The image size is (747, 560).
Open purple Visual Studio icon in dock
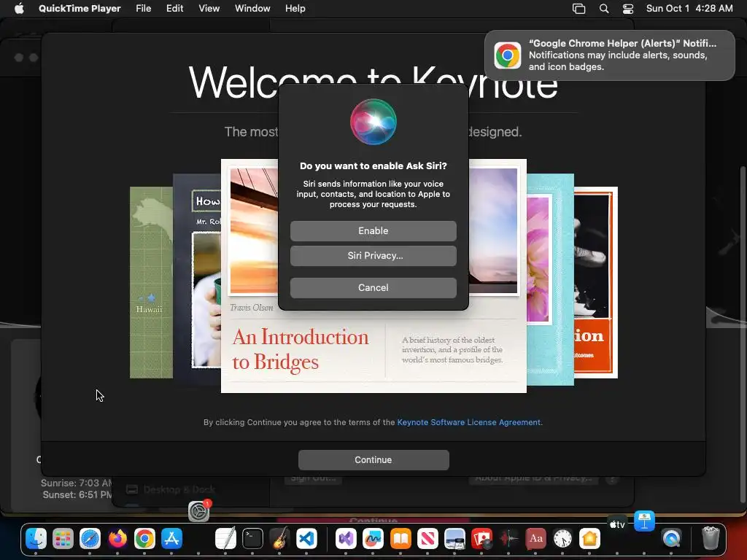coord(346,539)
